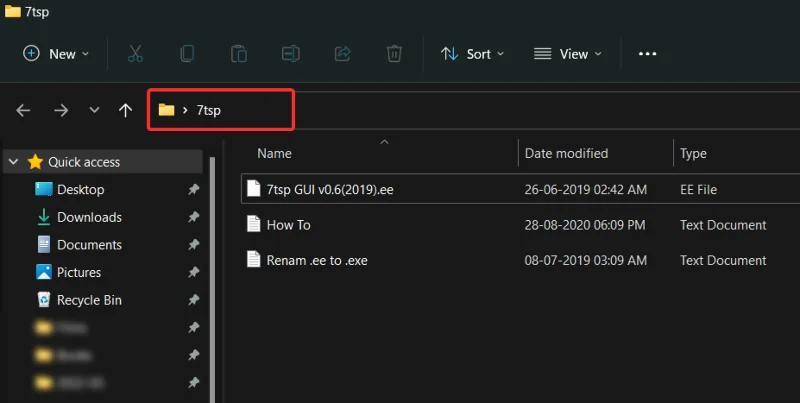Open the New item menu

[x=56, y=54]
